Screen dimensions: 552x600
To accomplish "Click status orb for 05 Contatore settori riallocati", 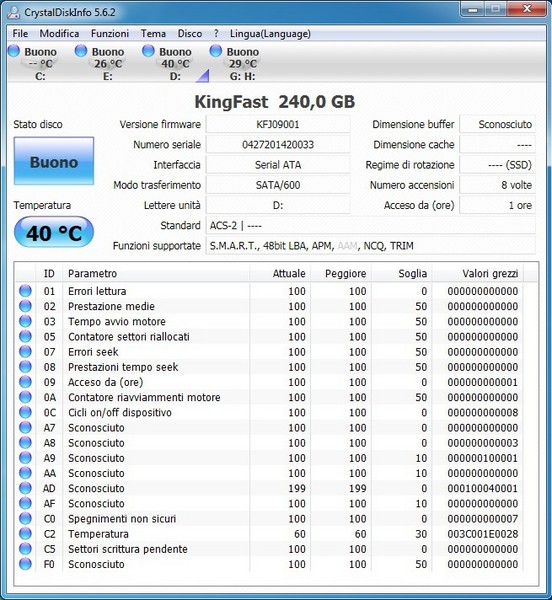I will pos(25,336).
